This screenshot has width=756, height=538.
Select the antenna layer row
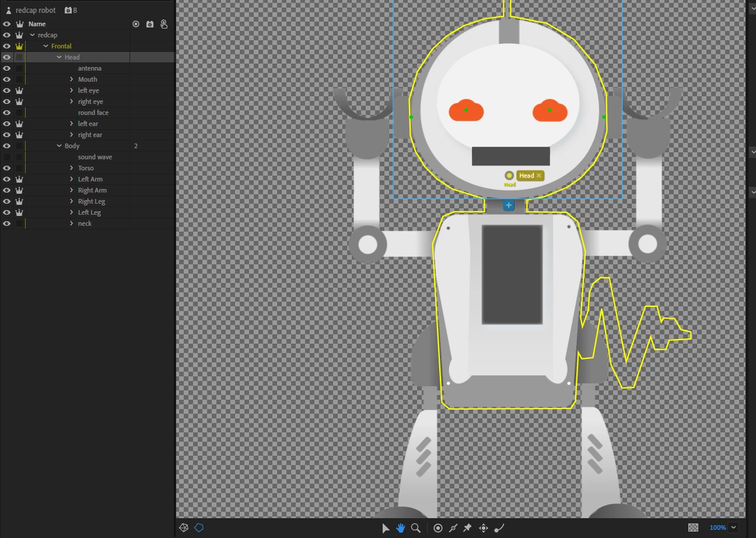coord(87,68)
